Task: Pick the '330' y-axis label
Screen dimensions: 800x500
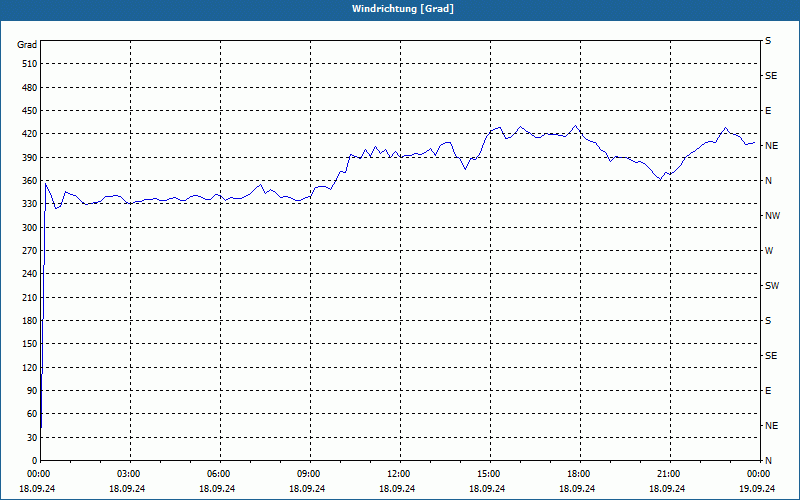Action: point(30,204)
